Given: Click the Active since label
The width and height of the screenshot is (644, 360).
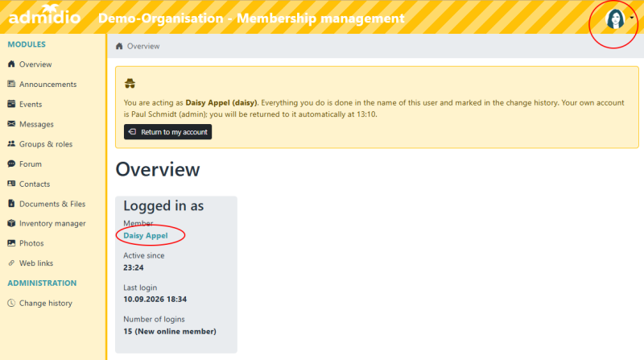Looking at the screenshot, I should 144,255.
